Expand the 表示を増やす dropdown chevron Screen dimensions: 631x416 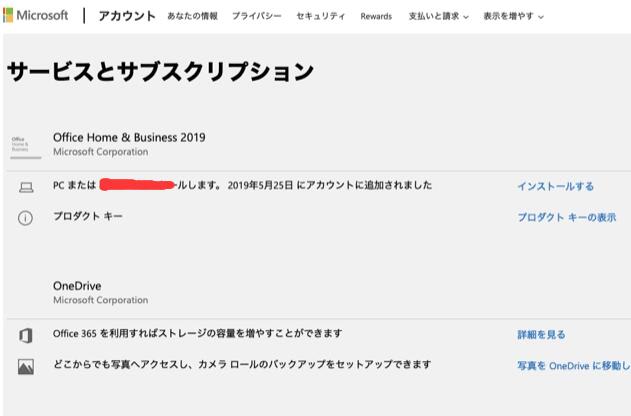541,17
